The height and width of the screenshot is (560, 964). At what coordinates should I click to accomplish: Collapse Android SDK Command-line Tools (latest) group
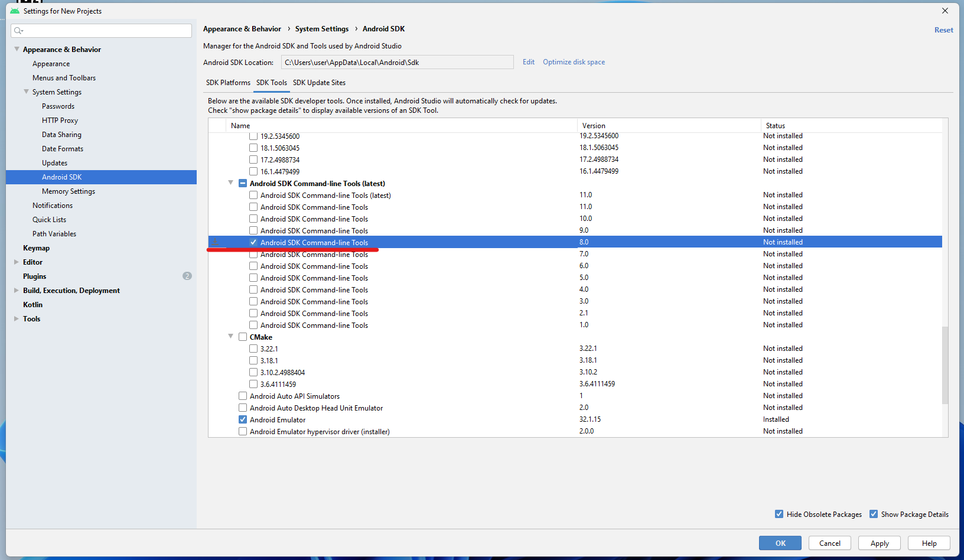pos(231,183)
